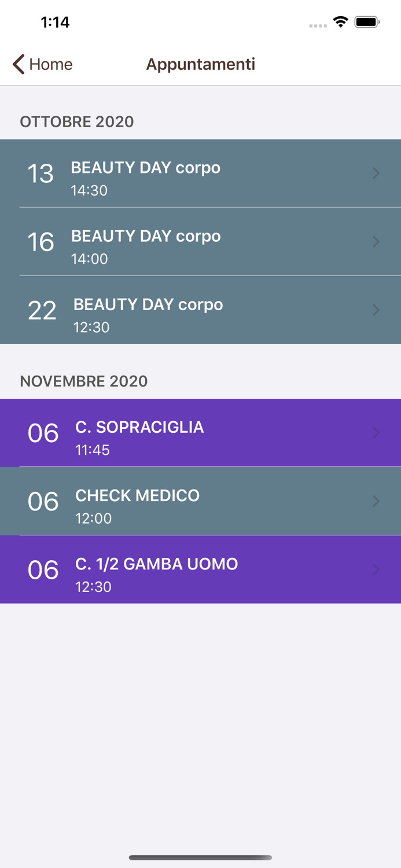
Task: Tap the Appuntamenti title
Action: tap(200, 64)
